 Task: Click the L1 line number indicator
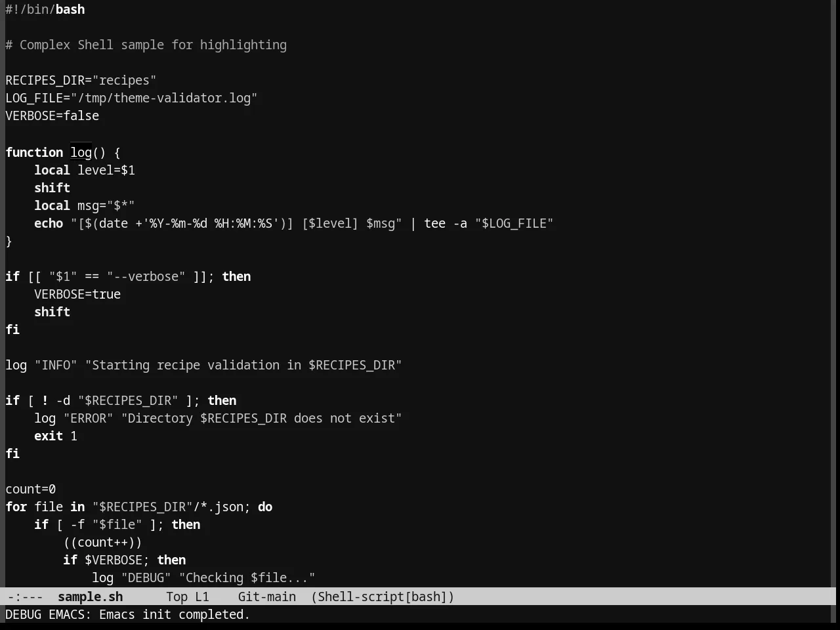[x=201, y=597]
